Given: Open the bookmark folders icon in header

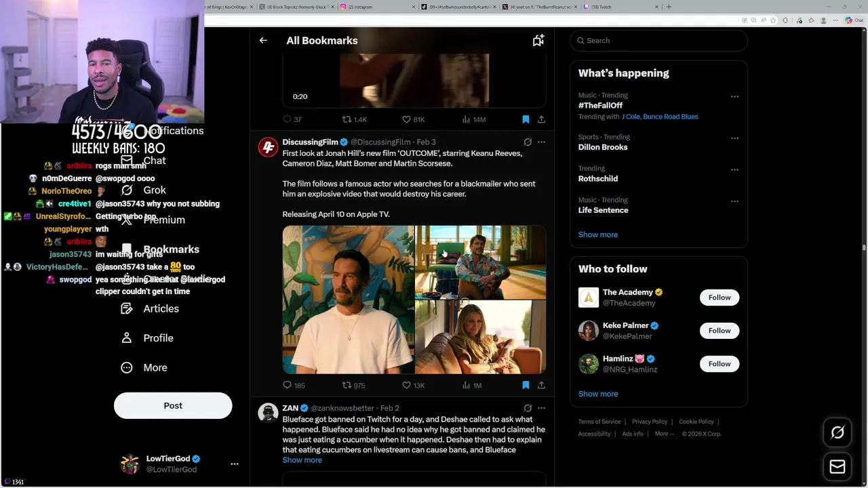Looking at the screenshot, I should (538, 41).
